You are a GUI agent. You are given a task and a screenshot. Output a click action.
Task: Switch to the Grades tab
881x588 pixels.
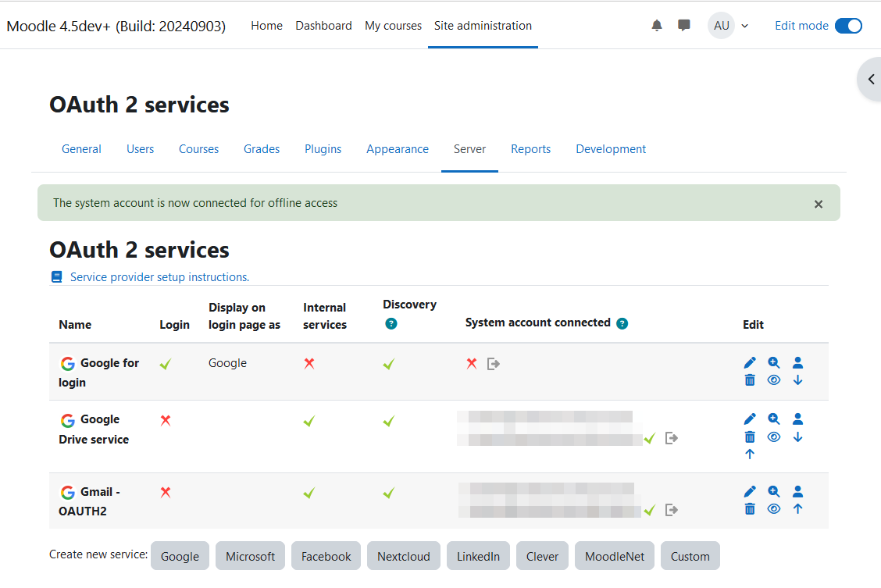click(x=262, y=149)
